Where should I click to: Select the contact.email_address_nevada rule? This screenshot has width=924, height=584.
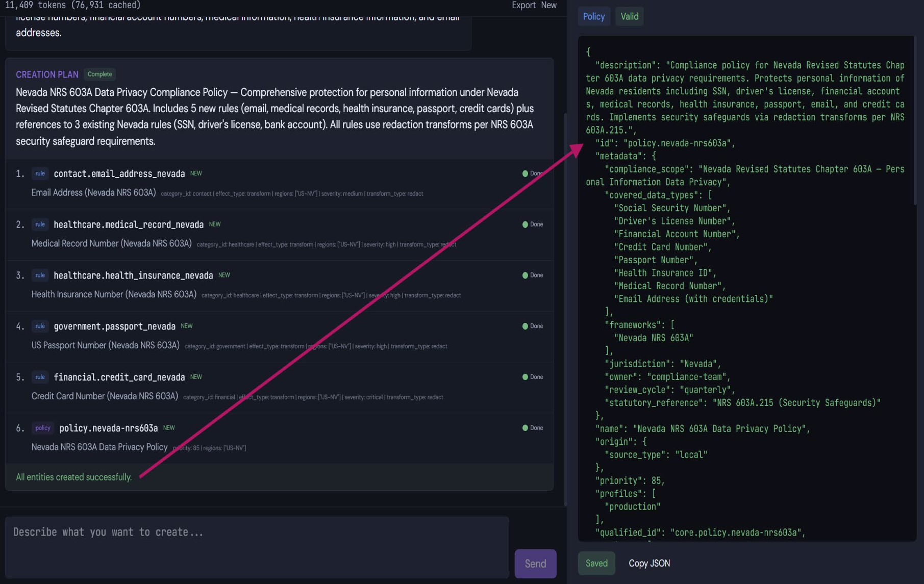pos(280,183)
